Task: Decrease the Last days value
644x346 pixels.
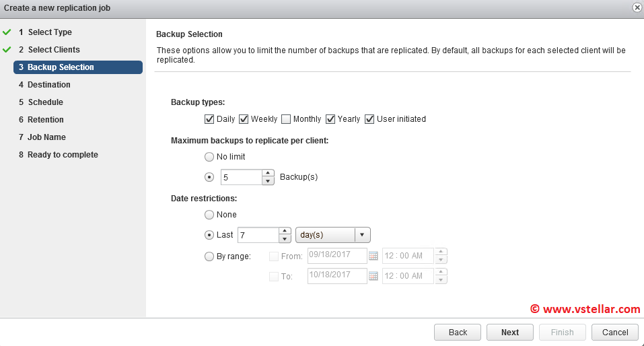Action: (x=284, y=239)
